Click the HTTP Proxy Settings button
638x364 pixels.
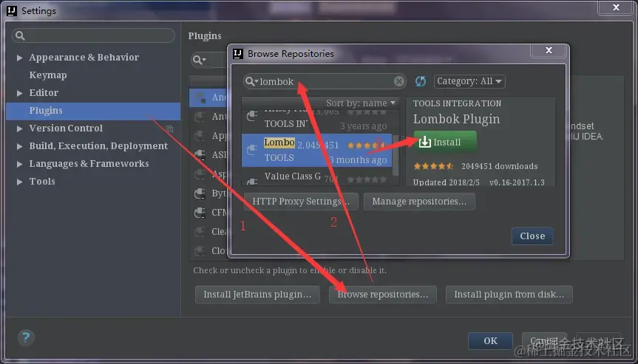(x=301, y=202)
